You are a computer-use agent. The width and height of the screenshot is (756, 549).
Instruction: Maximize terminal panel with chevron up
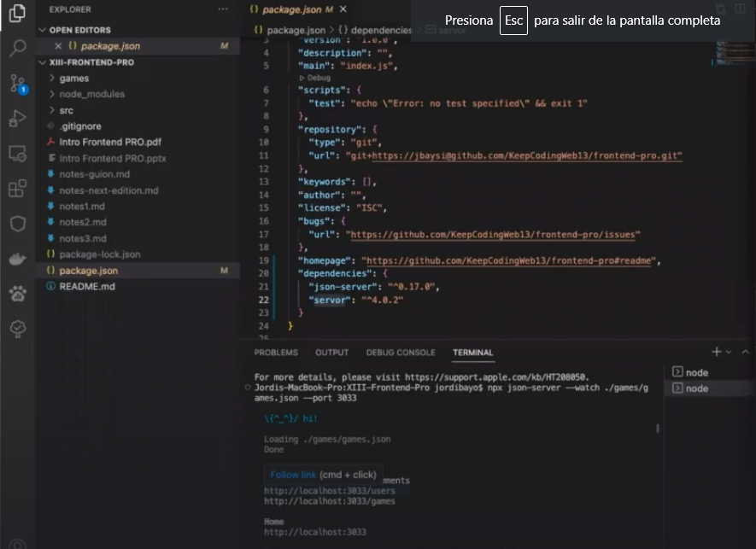pyautogui.click(x=745, y=352)
